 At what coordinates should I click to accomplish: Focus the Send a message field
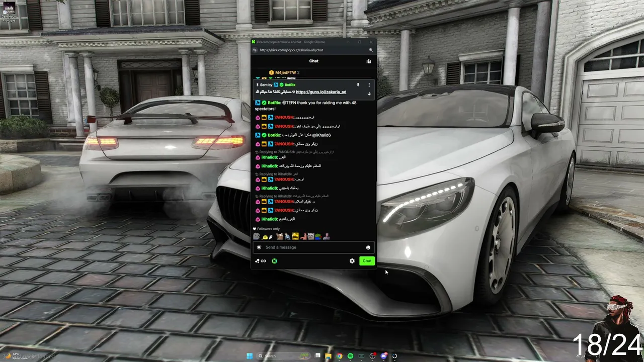click(x=313, y=247)
